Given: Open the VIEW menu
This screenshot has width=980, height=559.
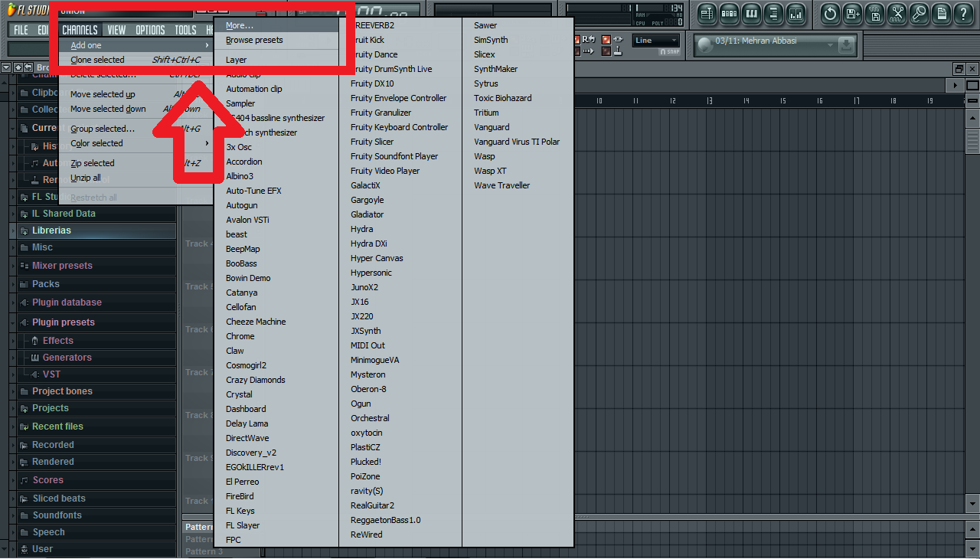Looking at the screenshot, I should (116, 30).
